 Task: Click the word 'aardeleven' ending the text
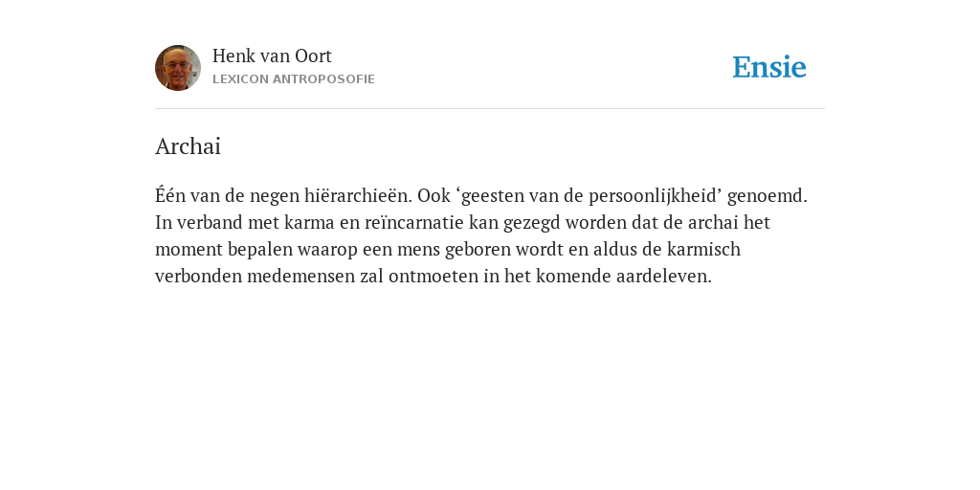click(664, 277)
